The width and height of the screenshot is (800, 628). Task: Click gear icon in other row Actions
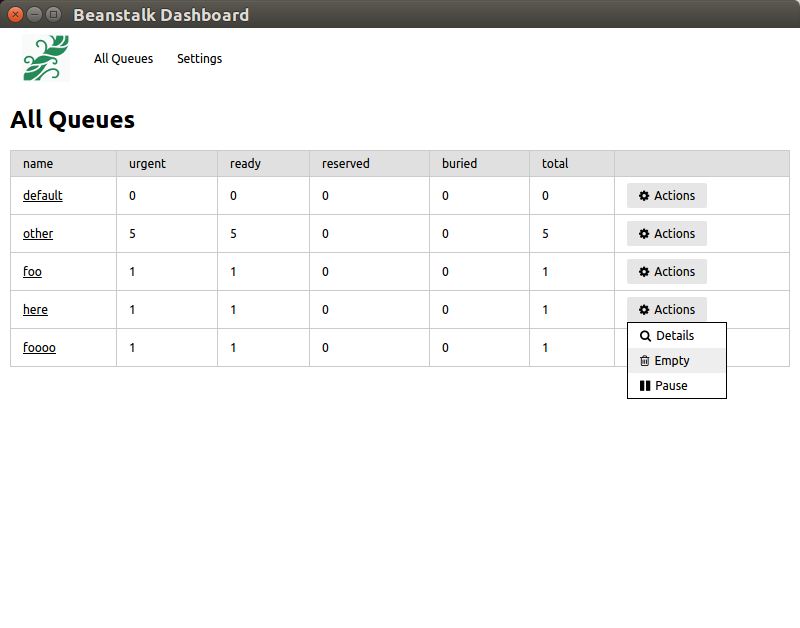pos(644,234)
